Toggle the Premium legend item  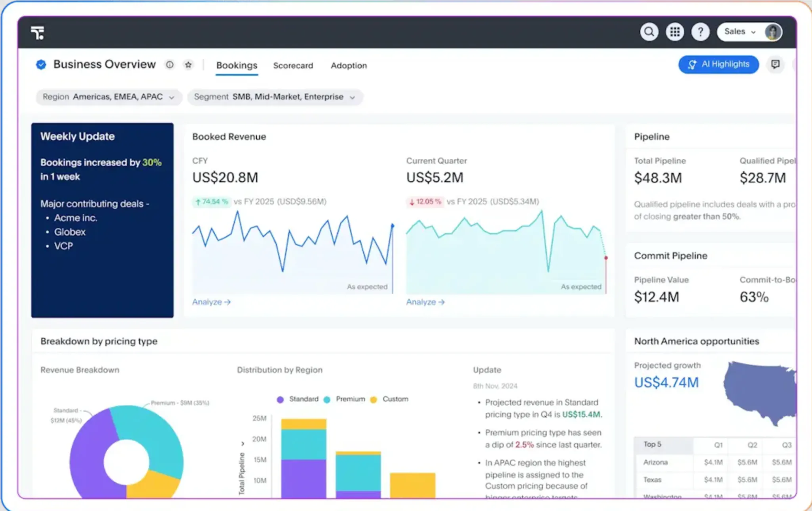pos(344,399)
